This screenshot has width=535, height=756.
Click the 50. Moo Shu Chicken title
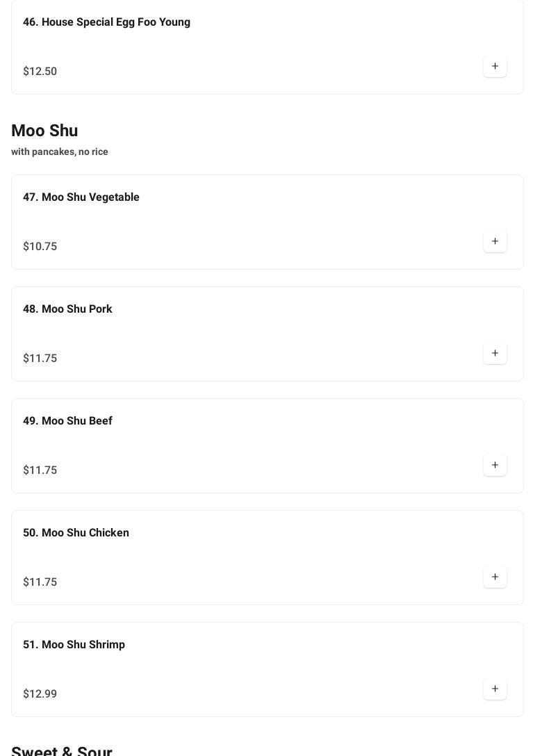click(x=76, y=533)
